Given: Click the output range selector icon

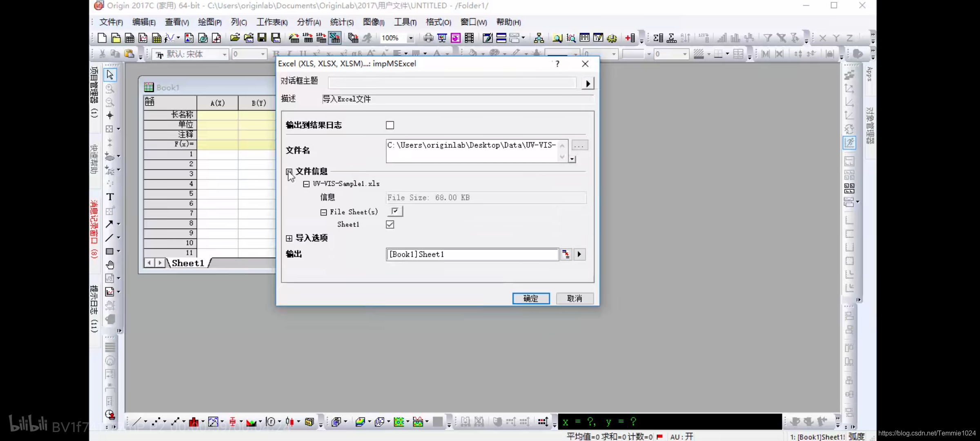Looking at the screenshot, I should 566,254.
